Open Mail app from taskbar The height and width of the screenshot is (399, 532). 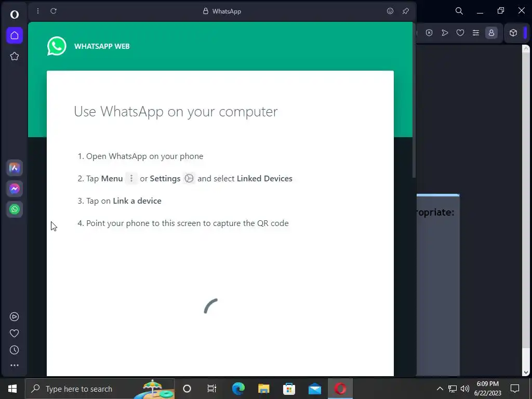315,389
